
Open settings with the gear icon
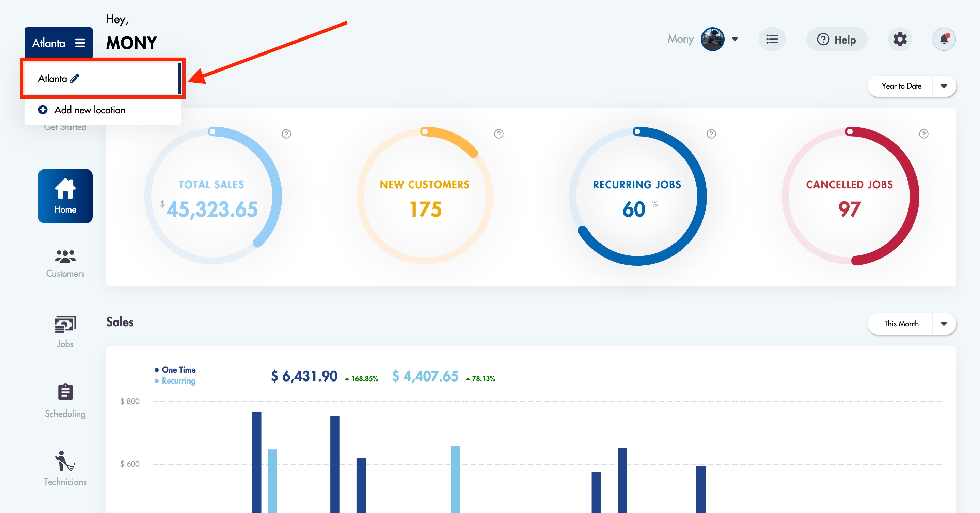pyautogui.click(x=900, y=39)
